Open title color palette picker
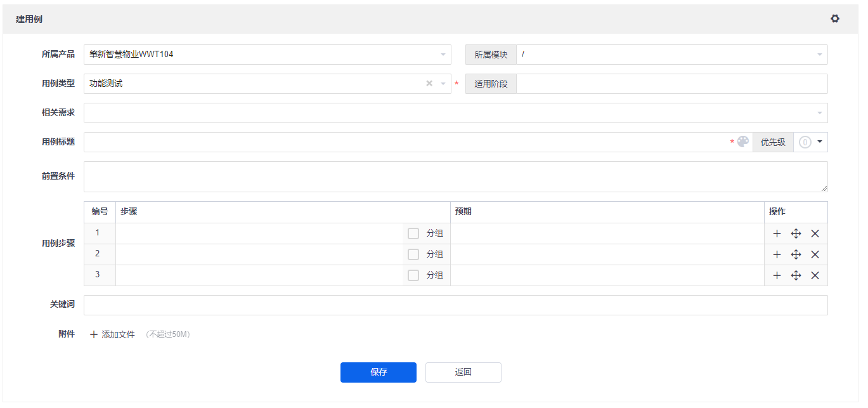The height and width of the screenshot is (408, 868). (743, 142)
